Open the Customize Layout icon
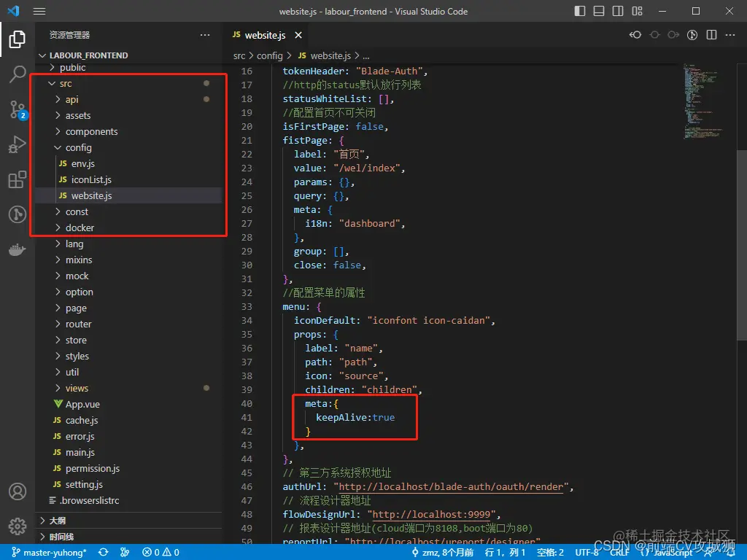The height and width of the screenshot is (560, 747). (x=637, y=11)
